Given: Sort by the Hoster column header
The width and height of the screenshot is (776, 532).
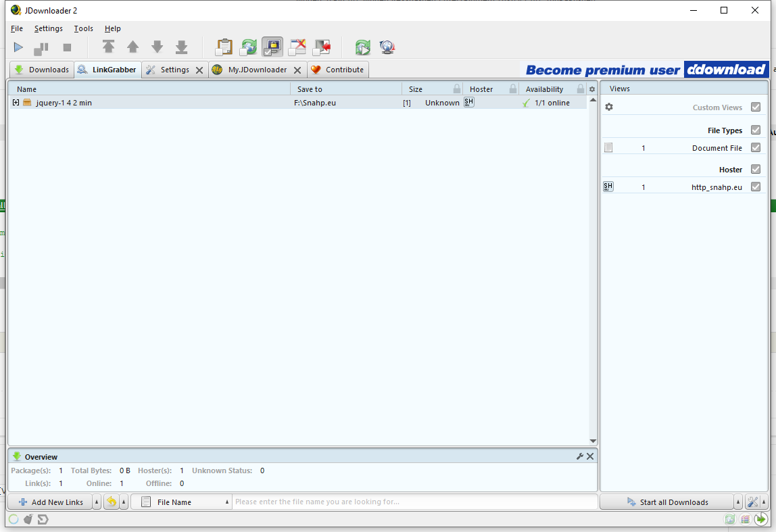Looking at the screenshot, I should pyautogui.click(x=491, y=89).
